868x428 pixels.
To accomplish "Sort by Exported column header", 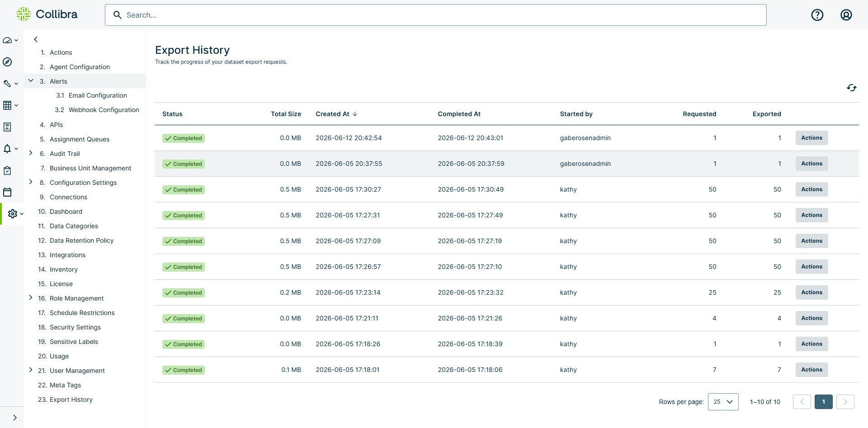I will tap(767, 114).
